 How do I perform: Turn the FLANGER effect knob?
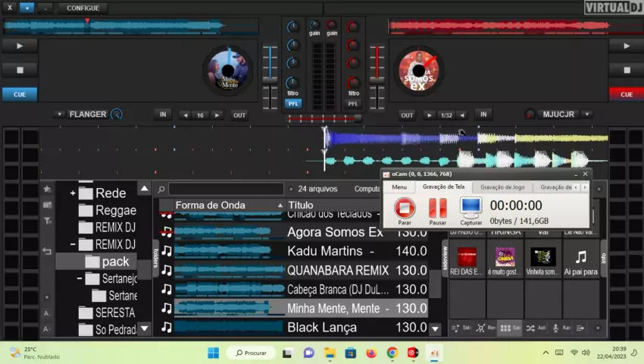117,115
